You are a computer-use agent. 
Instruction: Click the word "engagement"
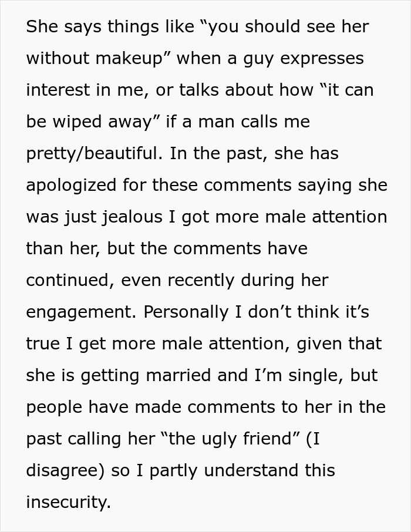pos(79,312)
